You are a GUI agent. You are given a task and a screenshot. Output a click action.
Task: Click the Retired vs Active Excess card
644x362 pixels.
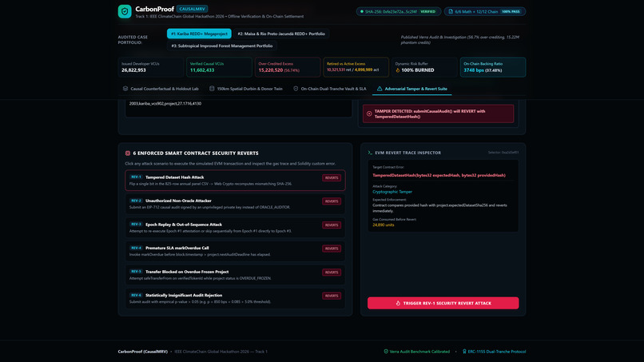pyautogui.click(x=356, y=67)
